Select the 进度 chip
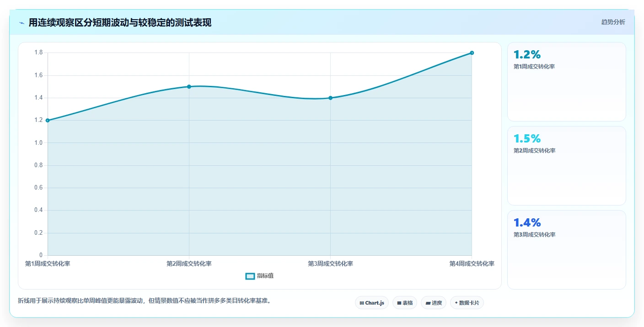This screenshot has width=644, height=327. tap(434, 303)
